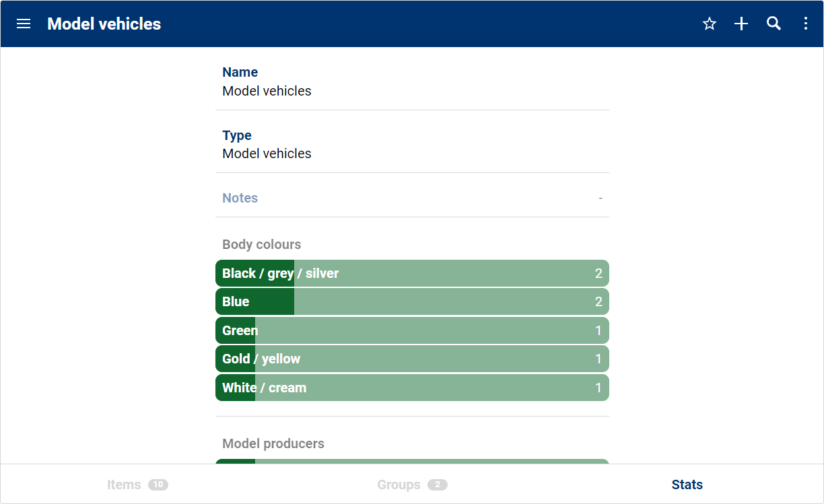Select the Black / grey / silver bar
Screen dimensions: 824x504
[412, 273]
